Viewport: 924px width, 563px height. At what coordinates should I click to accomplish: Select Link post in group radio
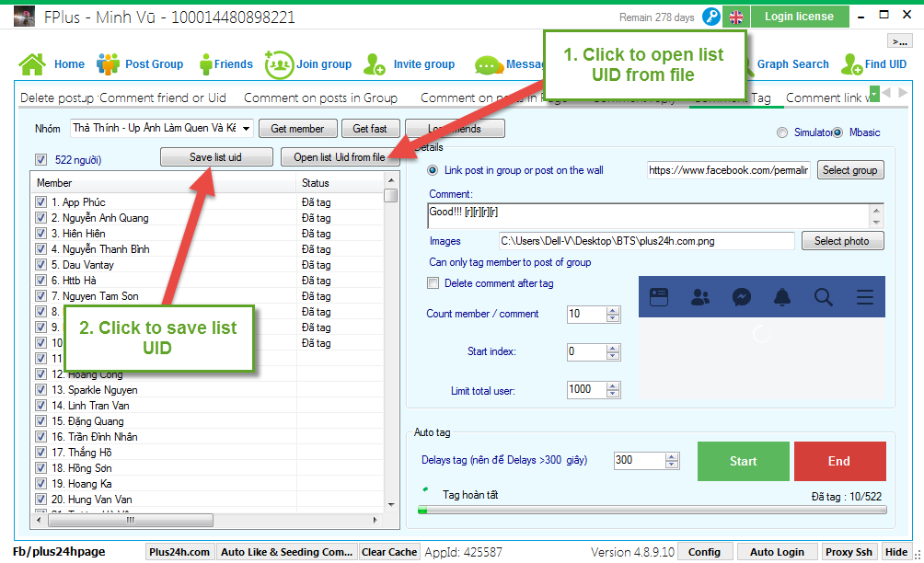click(433, 170)
